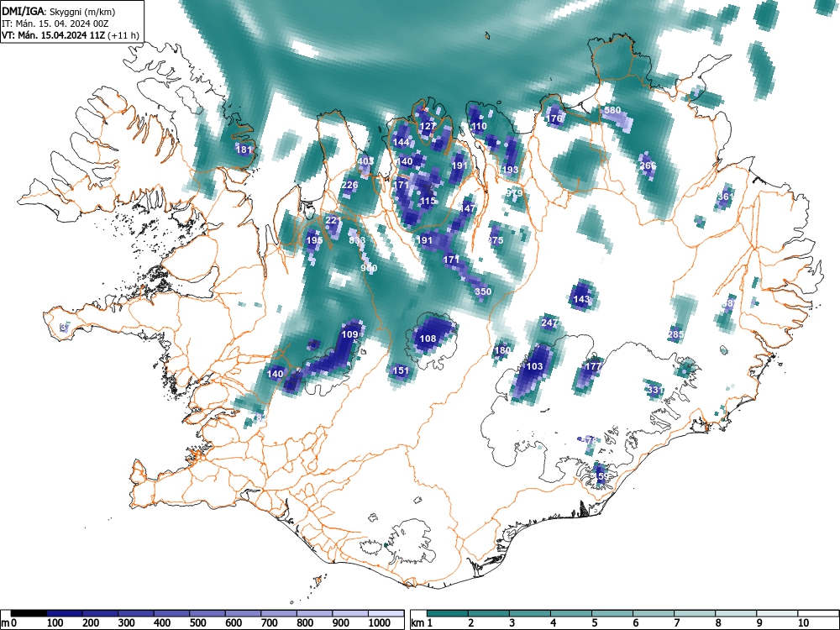The image size is (840, 630).
Task: Click the visibility value '247' on the map
Action: (x=550, y=323)
